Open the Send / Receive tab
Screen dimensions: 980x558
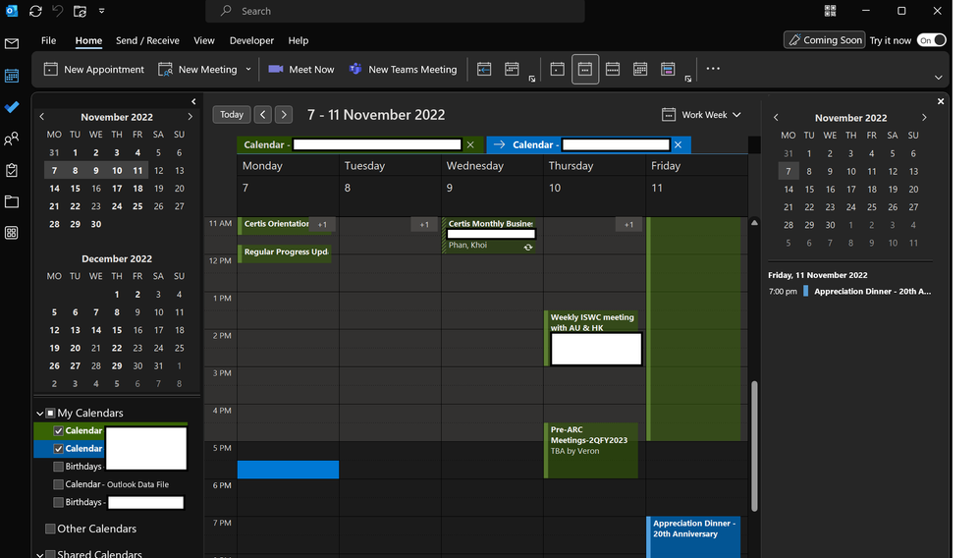147,40
